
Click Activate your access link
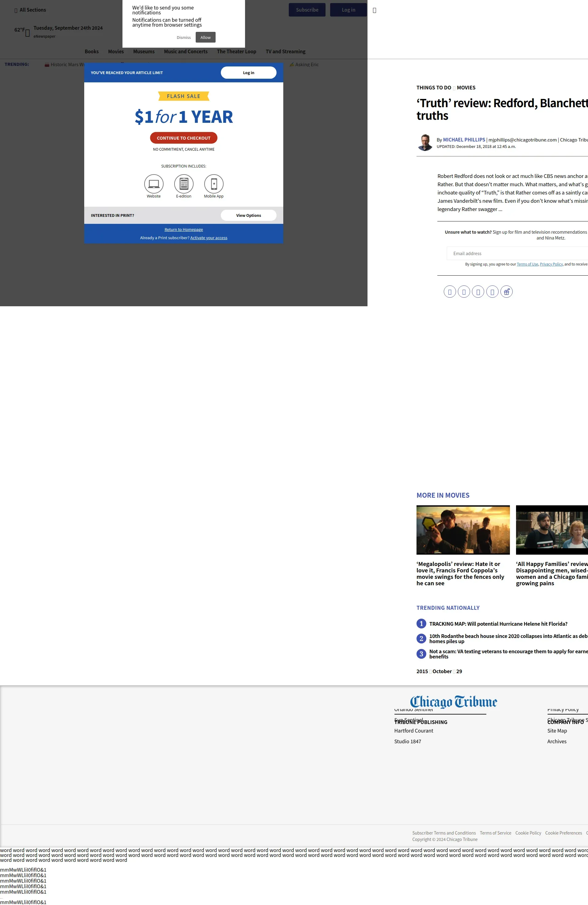[209, 238]
